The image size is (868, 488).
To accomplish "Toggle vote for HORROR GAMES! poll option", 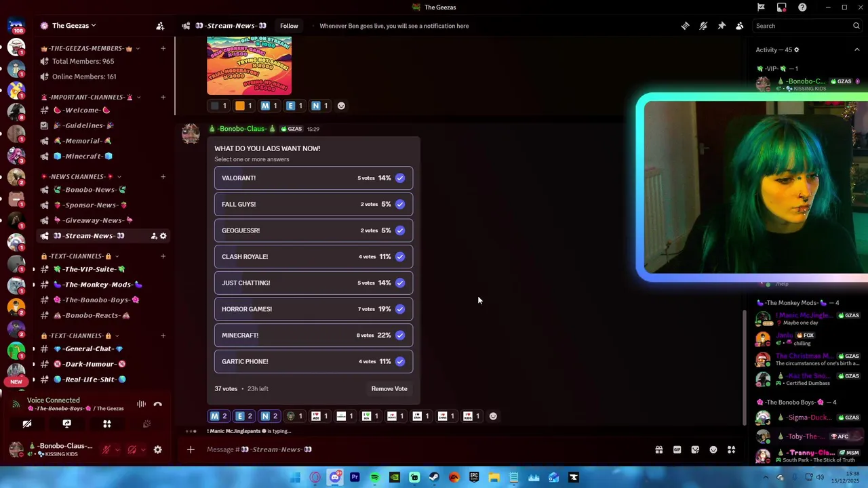I will coord(313,309).
